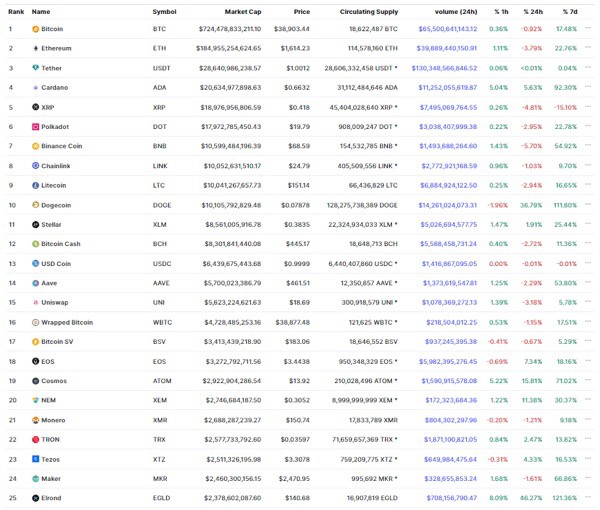Click TRON circulating supply 71,659,657,369 TRX
Viewport: 600px width, 510px height.
[x=365, y=440]
